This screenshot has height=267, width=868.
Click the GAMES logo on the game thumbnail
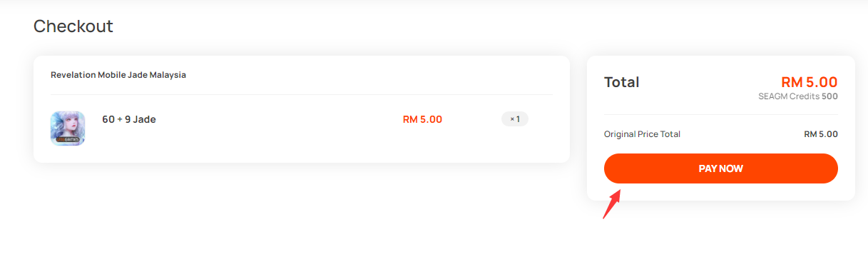pos(68,140)
